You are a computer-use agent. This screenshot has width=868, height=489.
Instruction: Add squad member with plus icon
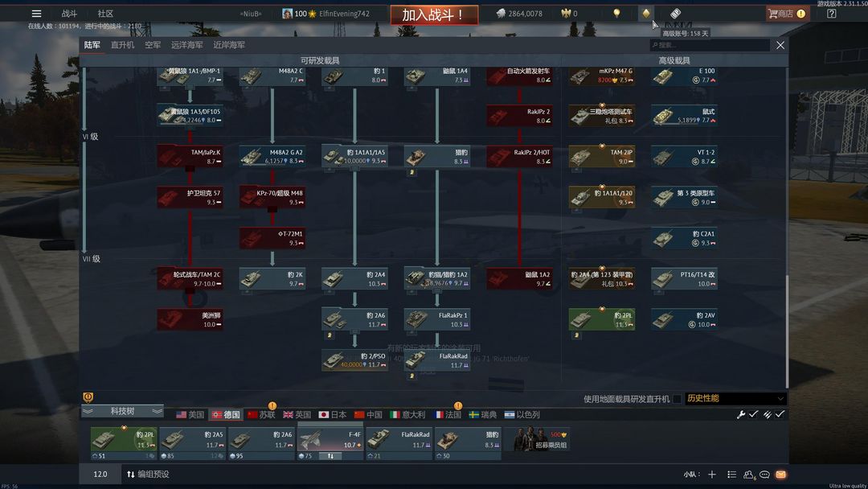pyautogui.click(x=712, y=474)
